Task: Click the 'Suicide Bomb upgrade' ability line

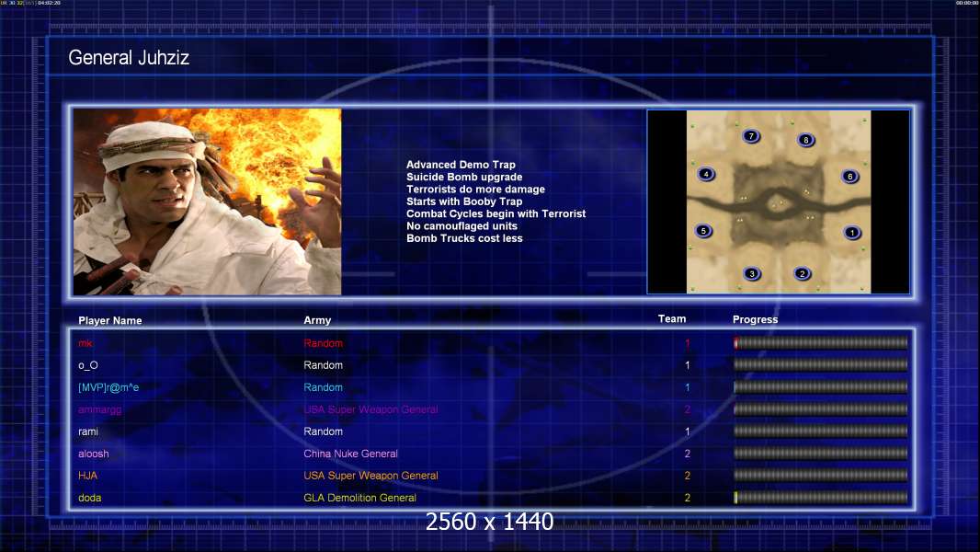Action: [x=464, y=177]
